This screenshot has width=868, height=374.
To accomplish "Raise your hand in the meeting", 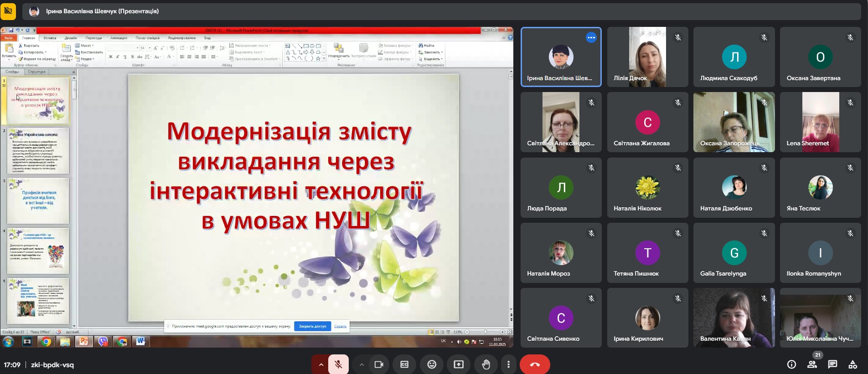I will (x=486, y=364).
